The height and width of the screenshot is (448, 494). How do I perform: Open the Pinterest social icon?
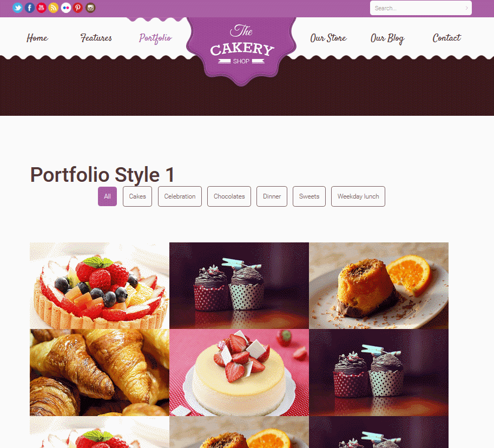coord(78,8)
